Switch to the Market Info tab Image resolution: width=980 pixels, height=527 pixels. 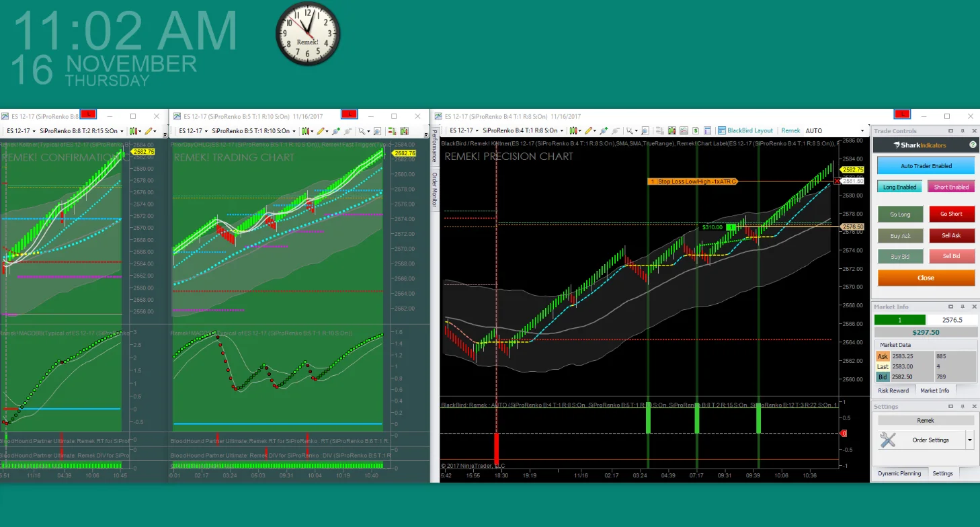pos(934,391)
